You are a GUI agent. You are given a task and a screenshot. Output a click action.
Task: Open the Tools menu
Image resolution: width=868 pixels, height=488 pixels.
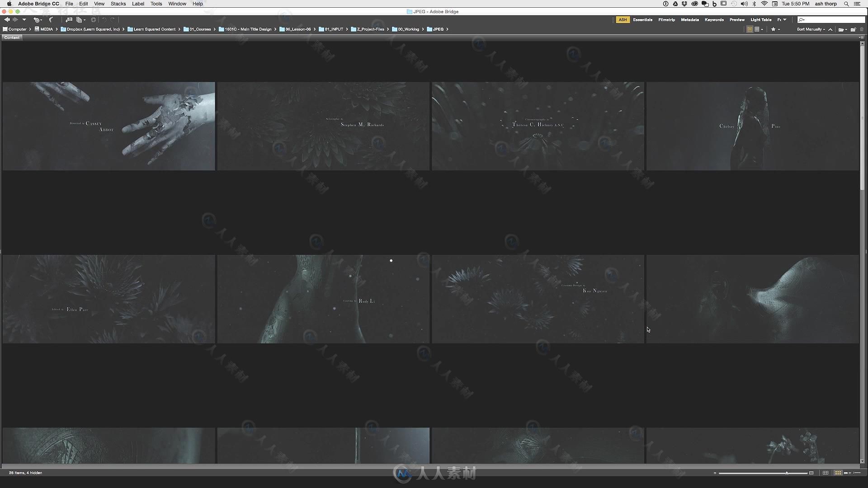(156, 4)
